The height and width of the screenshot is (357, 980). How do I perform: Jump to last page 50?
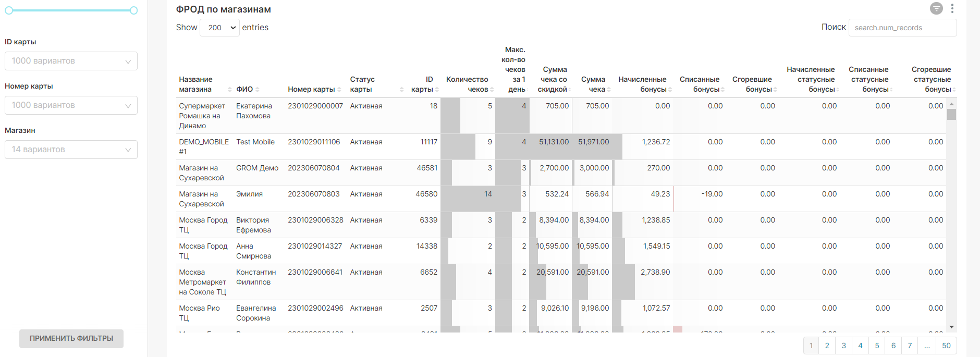tap(946, 346)
